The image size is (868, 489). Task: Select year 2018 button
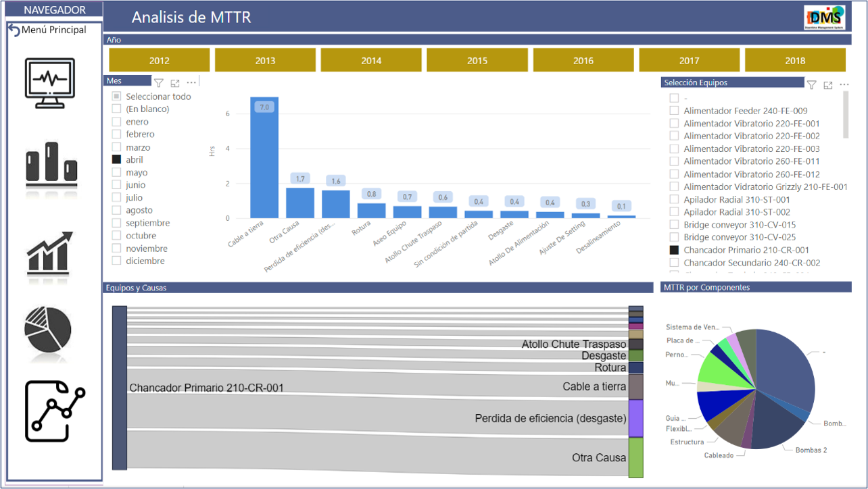tap(795, 60)
